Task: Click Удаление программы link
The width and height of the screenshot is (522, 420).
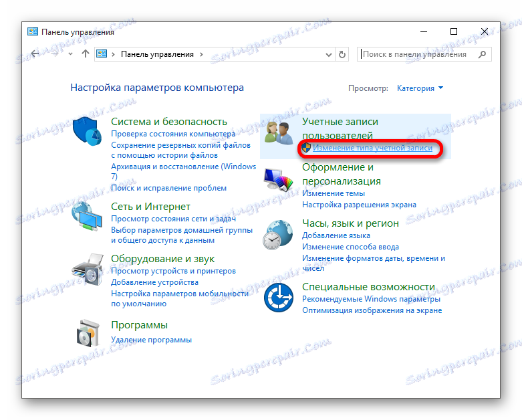Action: [x=151, y=340]
